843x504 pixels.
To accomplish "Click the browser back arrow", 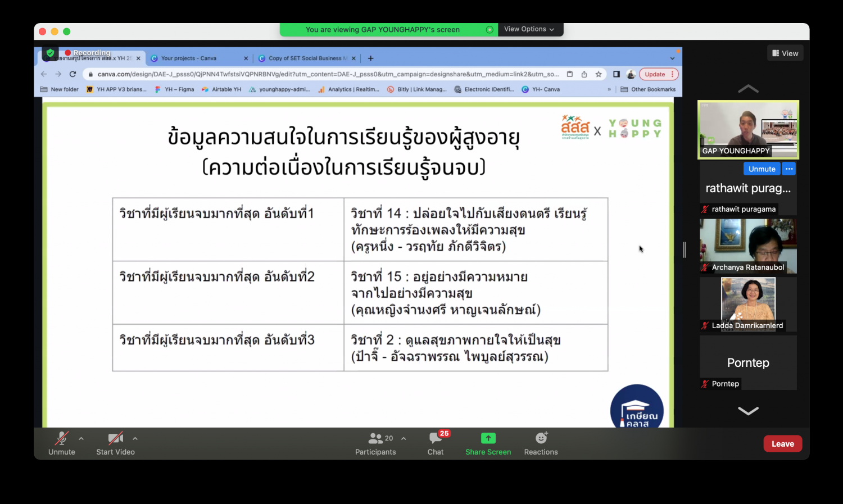I will point(44,74).
